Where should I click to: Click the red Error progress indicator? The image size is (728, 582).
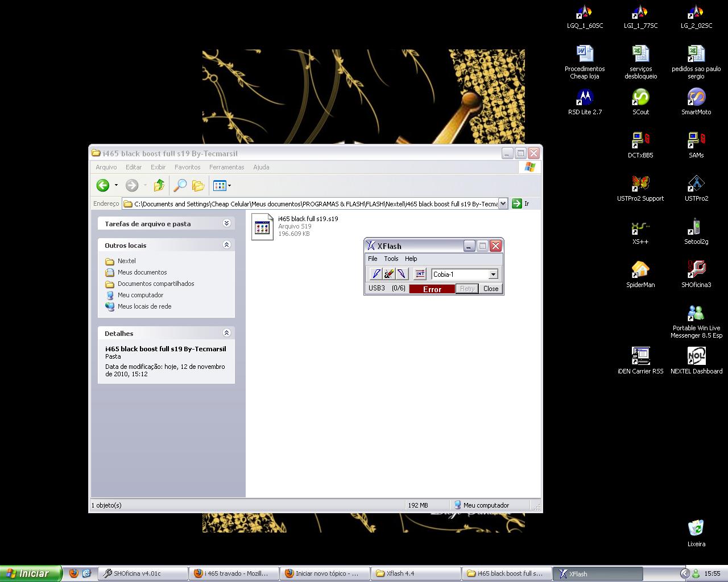click(x=432, y=289)
